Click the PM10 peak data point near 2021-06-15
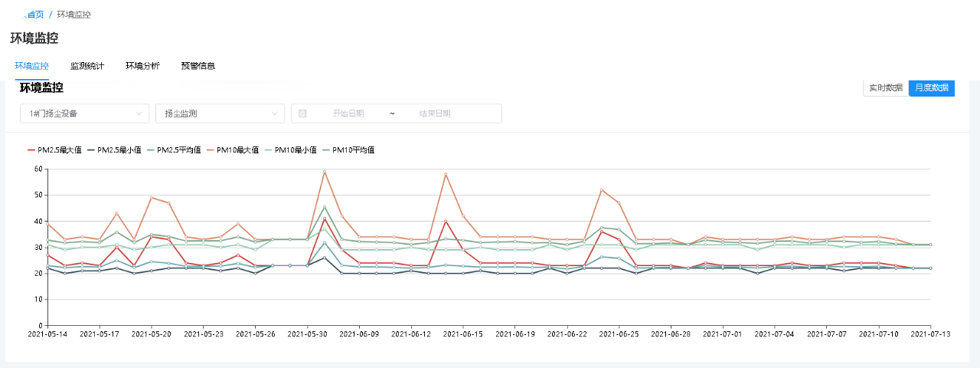 [x=446, y=175]
